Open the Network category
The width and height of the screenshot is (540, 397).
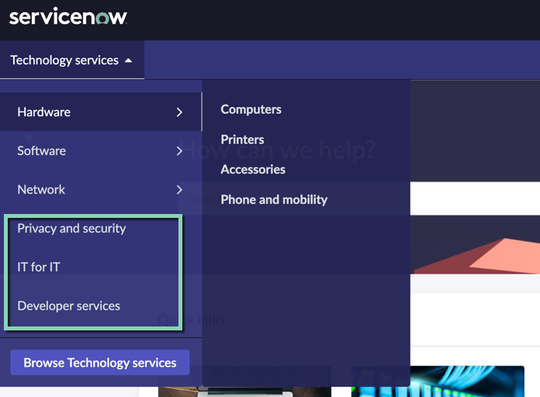[x=101, y=189]
